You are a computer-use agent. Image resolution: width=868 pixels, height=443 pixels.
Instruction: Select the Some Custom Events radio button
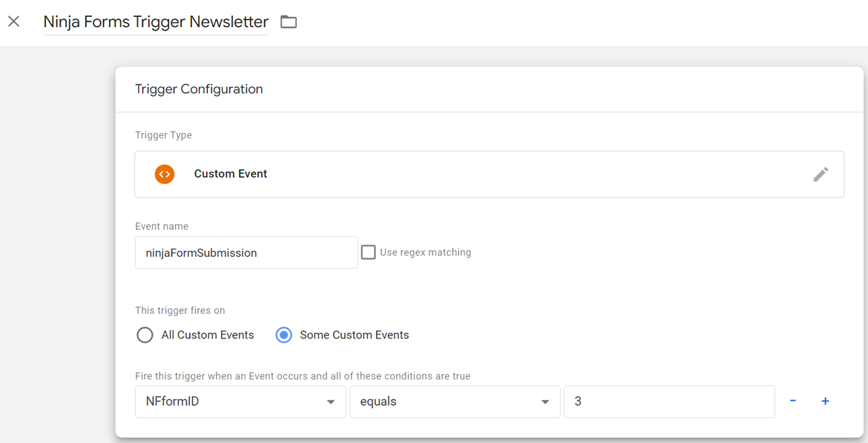(x=284, y=335)
